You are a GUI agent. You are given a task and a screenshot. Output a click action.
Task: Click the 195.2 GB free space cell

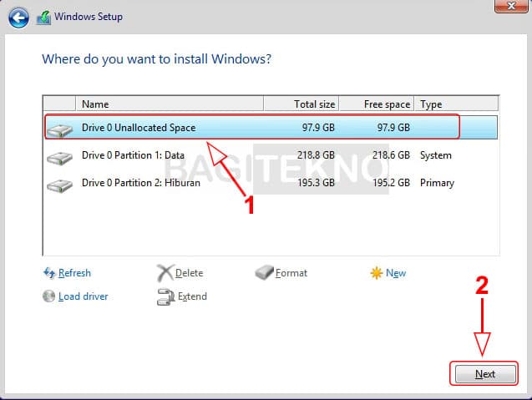pyautogui.click(x=391, y=183)
